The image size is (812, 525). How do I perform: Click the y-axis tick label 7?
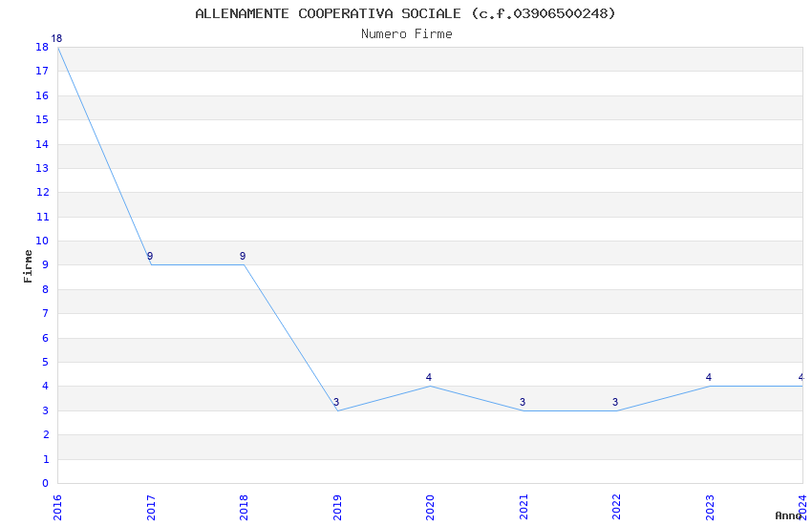tap(46, 313)
